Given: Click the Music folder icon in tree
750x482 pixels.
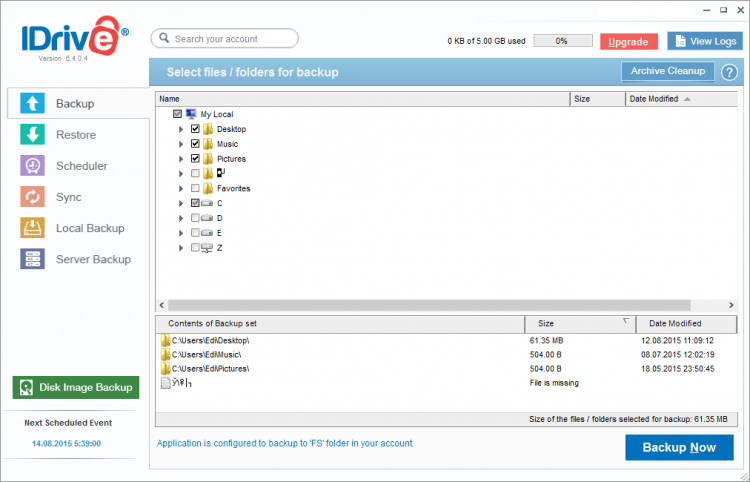Looking at the screenshot, I should [x=208, y=144].
